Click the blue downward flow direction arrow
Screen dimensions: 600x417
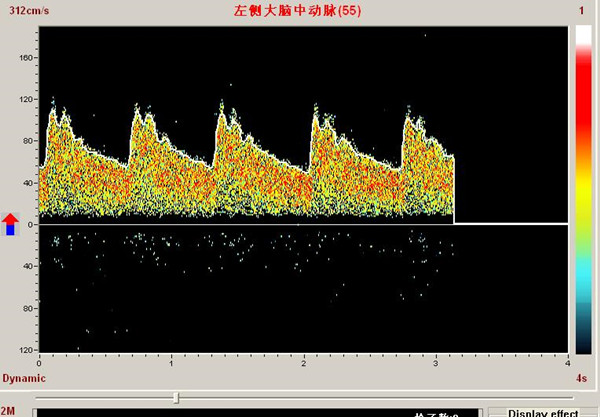(10, 230)
